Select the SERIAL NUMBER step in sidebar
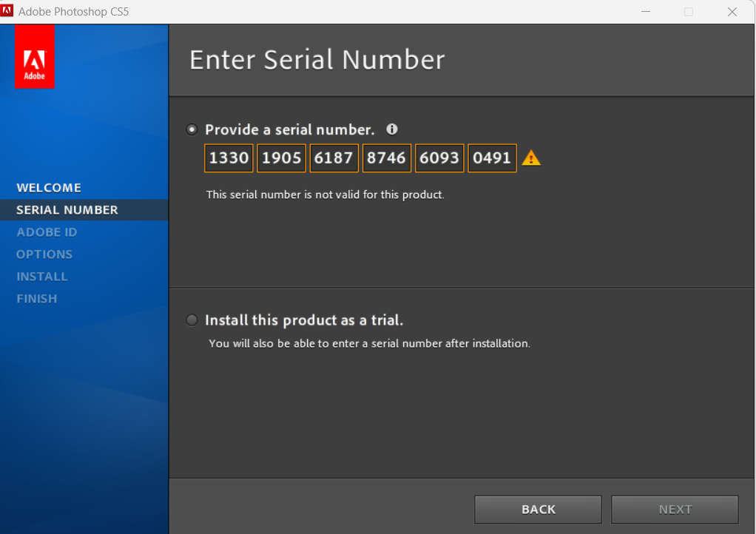756x534 pixels. [67, 210]
